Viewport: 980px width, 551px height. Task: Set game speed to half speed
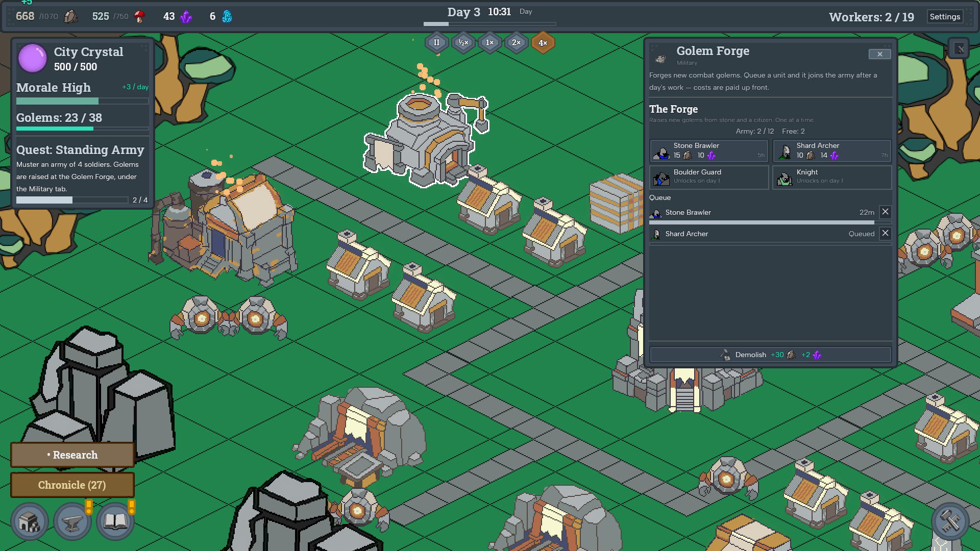(x=463, y=43)
